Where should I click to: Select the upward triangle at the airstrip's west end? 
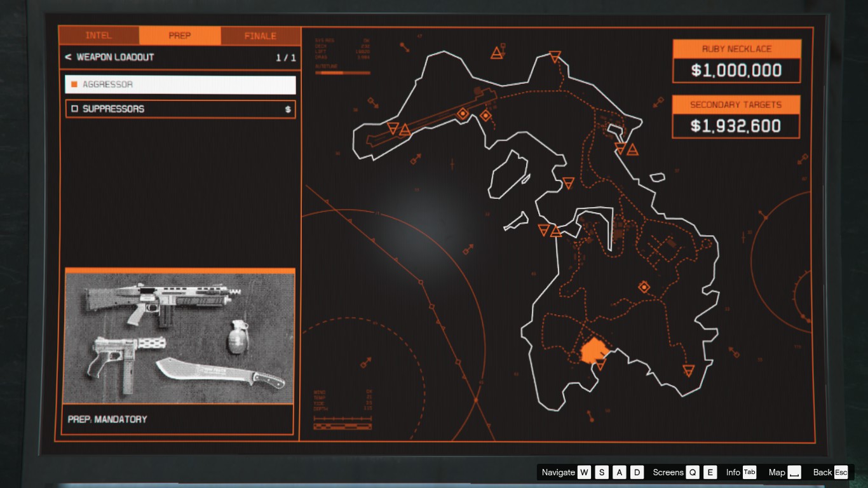(x=405, y=130)
